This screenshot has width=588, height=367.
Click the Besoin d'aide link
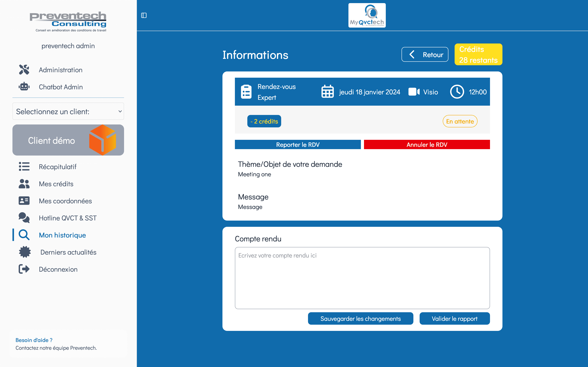(x=34, y=340)
